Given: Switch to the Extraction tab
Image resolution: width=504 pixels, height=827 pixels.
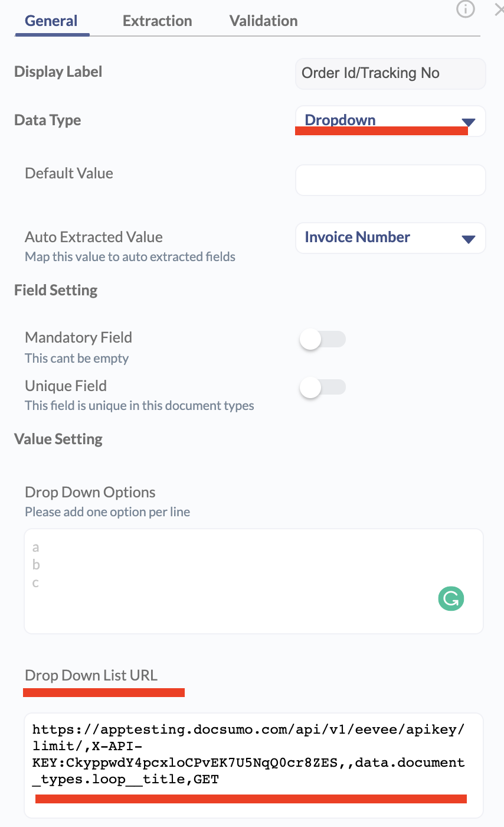Looking at the screenshot, I should [x=157, y=21].
